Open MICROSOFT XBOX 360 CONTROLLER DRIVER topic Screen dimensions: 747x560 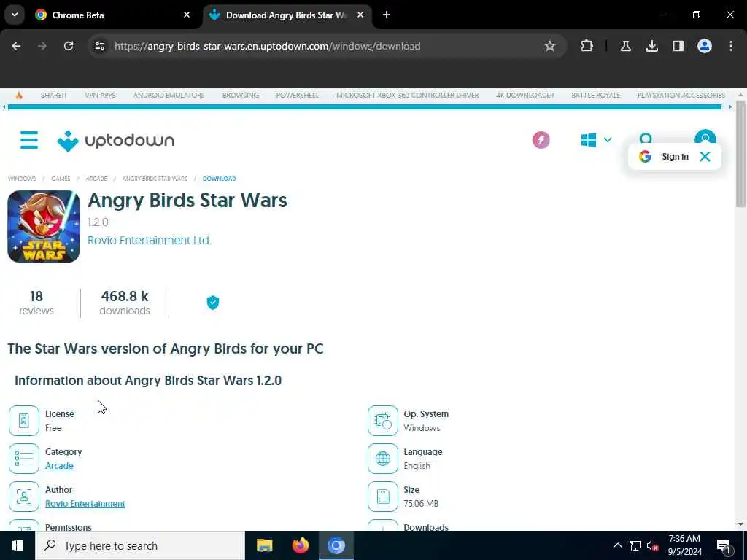point(407,96)
